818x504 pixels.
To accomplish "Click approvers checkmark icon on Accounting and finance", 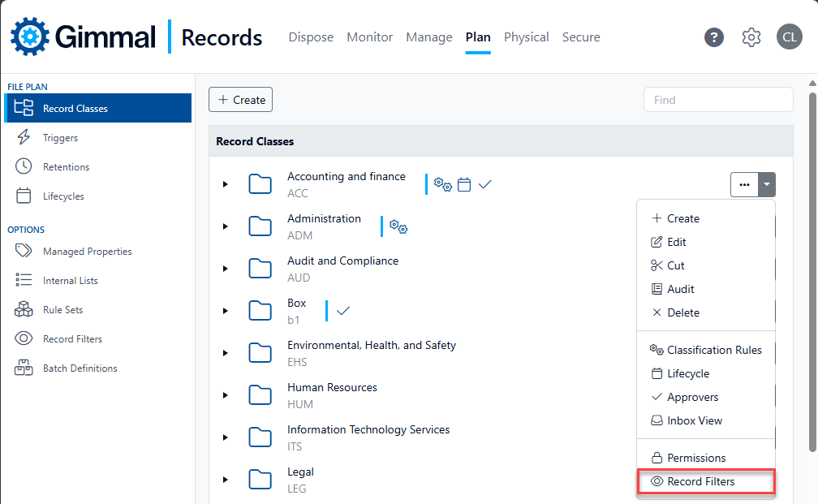I will pos(485,184).
